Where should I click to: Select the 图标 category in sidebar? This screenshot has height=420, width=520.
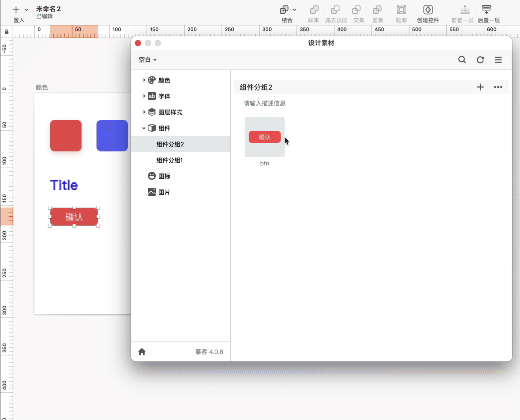[164, 176]
